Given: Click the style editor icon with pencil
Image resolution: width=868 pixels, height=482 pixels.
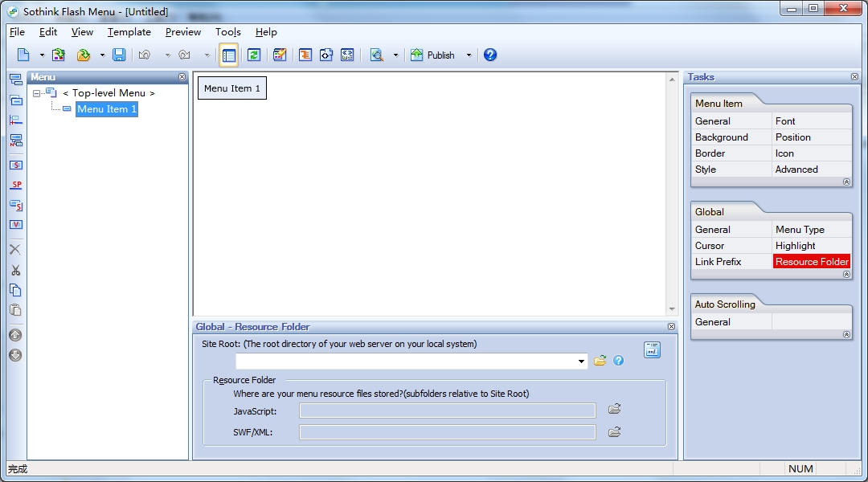Looking at the screenshot, I should 280,55.
